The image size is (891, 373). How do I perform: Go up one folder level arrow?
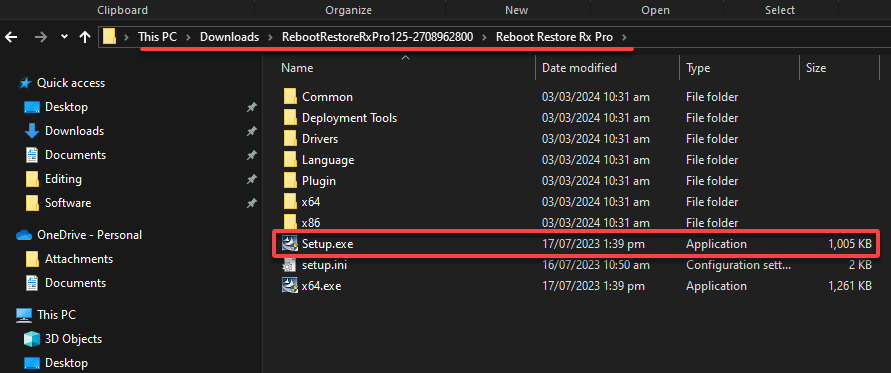[85, 38]
